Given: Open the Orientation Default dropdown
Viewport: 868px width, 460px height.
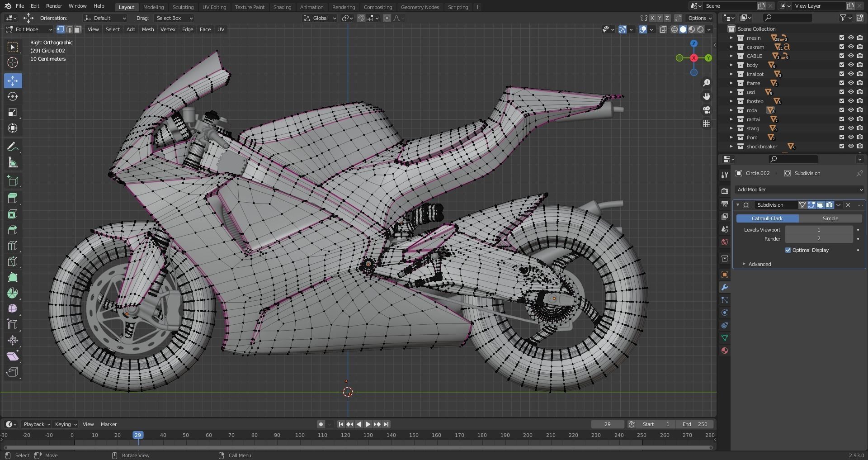Looking at the screenshot, I should click(105, 18).
